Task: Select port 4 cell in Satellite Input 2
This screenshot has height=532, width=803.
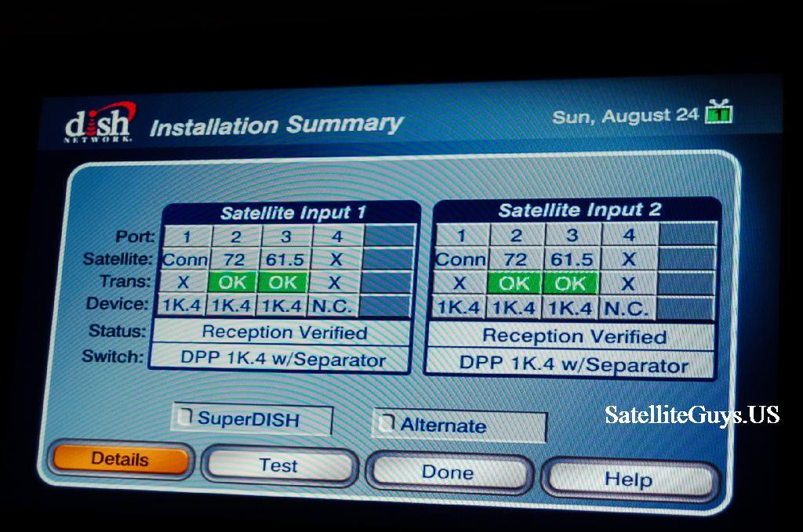Action: coord(630,235)
